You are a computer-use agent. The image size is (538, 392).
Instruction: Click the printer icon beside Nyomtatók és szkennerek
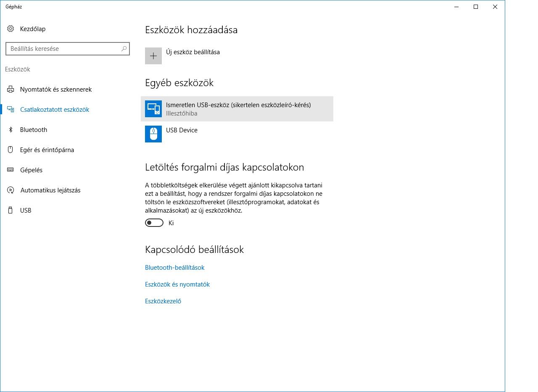(x=11, y=89)
